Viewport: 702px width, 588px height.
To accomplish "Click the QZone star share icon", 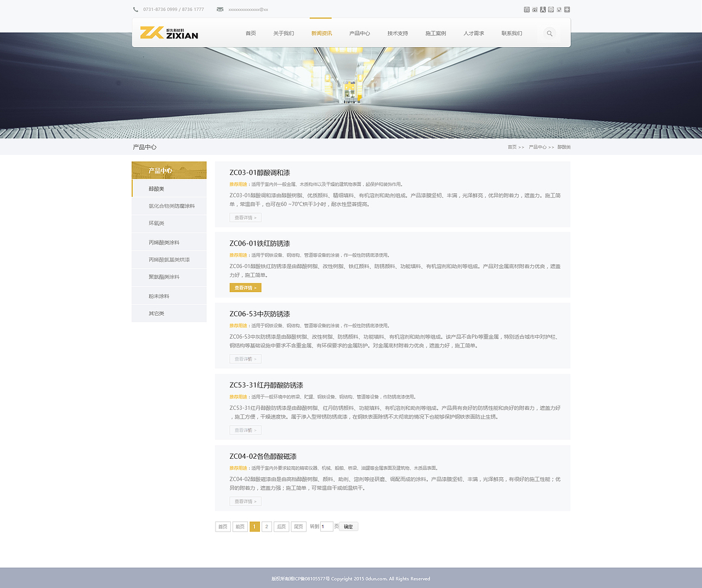I will (x=526, y=9).
